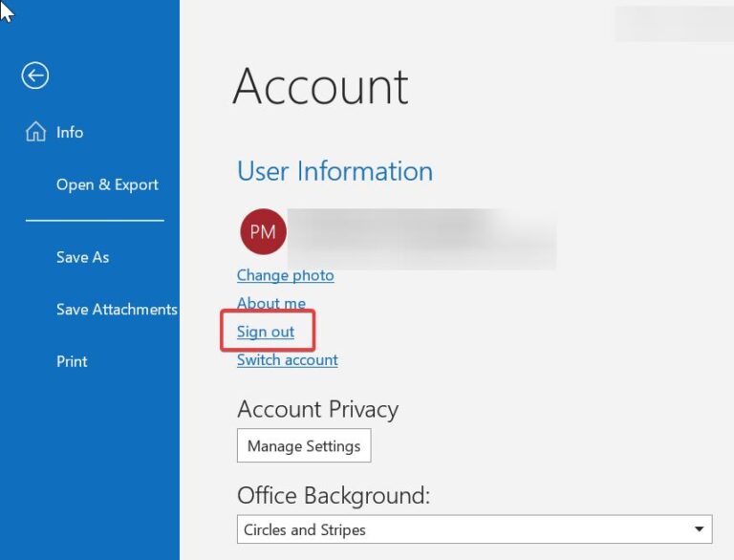Click the User Information heading
Viewport: 734px width, 560px height.
pyautogui.click(x=335, y=171)
